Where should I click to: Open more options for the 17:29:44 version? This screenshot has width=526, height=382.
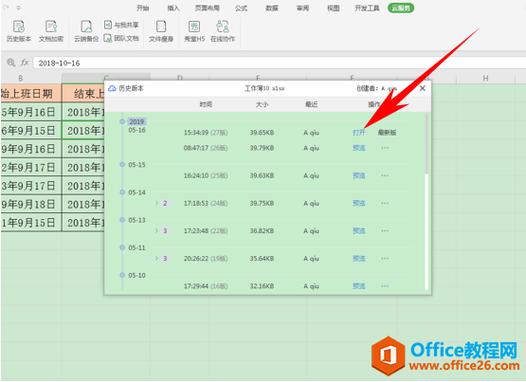pyautogui.click(x=385, y=286)
